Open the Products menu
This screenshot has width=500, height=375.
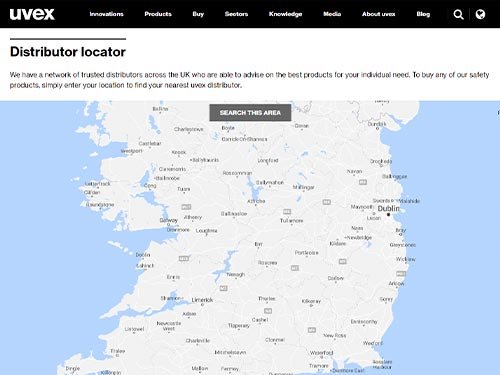[x=158, y=14]
